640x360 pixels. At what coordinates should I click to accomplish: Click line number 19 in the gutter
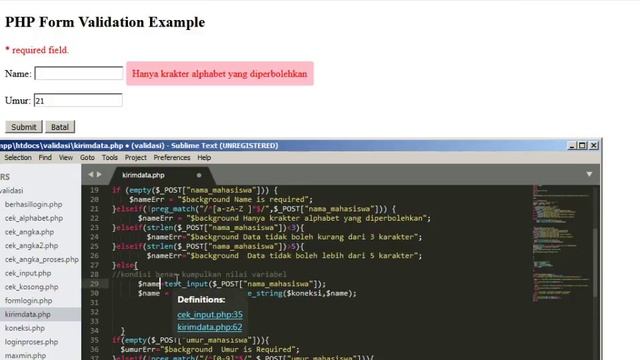coord(94,190)
